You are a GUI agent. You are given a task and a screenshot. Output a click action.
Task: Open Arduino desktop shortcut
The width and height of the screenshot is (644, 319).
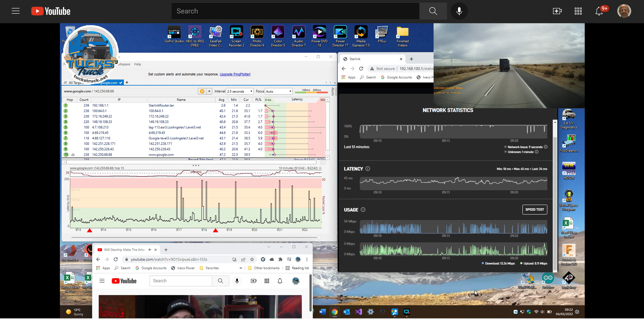point(548,281)
